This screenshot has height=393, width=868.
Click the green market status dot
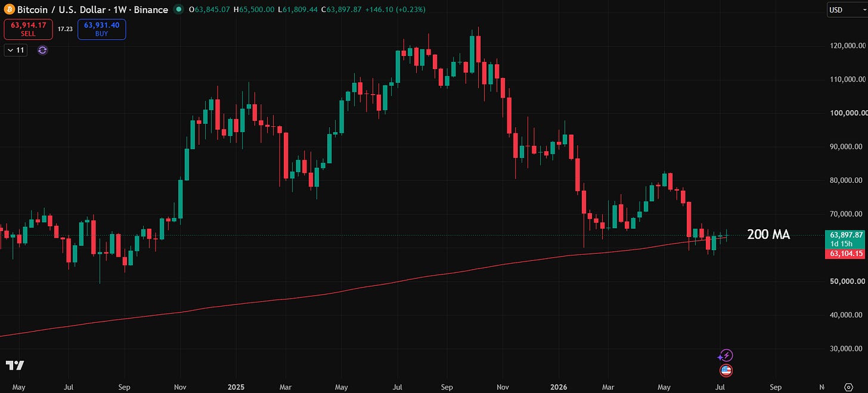point(178,10)
